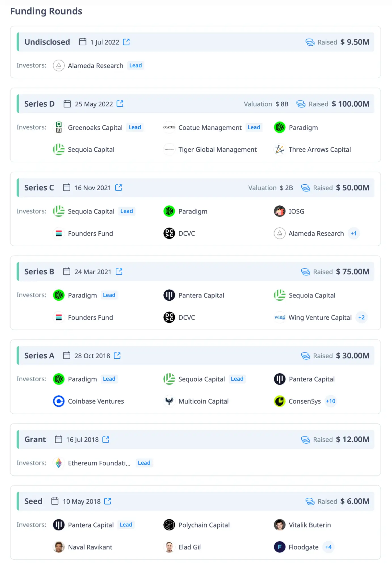Open Floodgate investor page

pos(304,547)
